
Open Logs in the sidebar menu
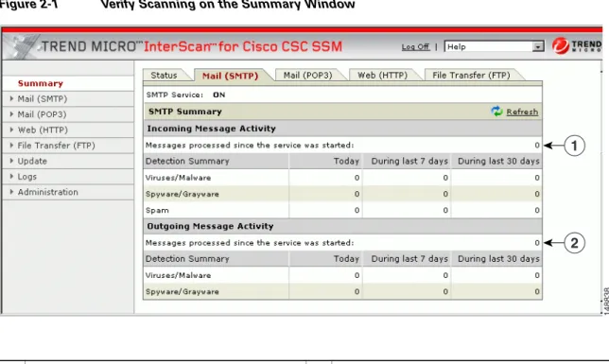coord(27,177)
